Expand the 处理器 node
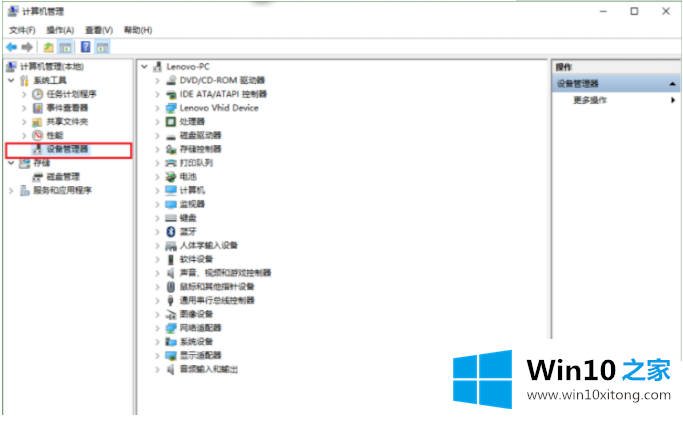 coord(158,122)
